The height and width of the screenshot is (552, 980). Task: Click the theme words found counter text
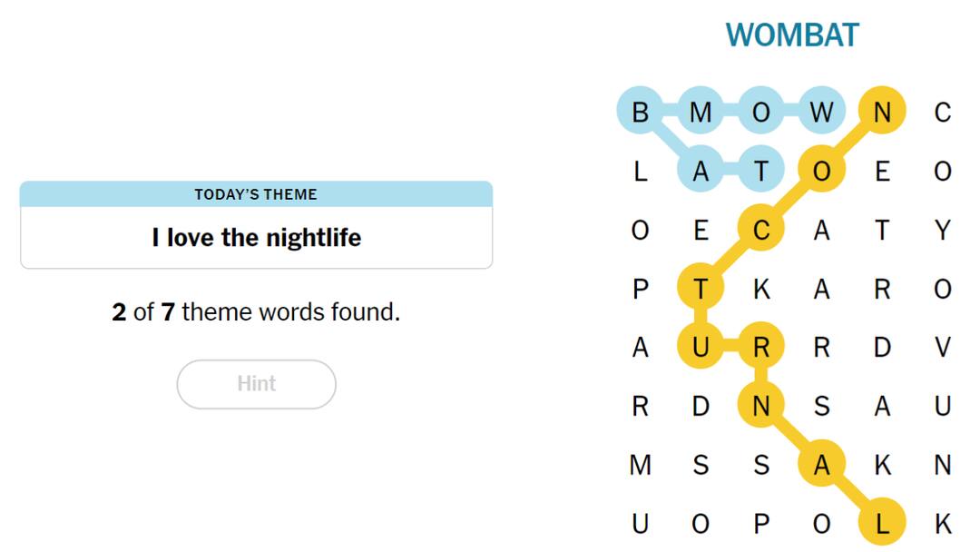pos(256,312)
